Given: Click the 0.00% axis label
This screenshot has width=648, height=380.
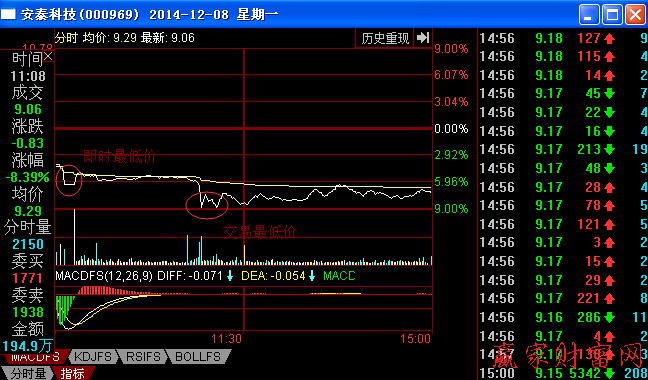Looking at the screenshot, I should 451,129.
